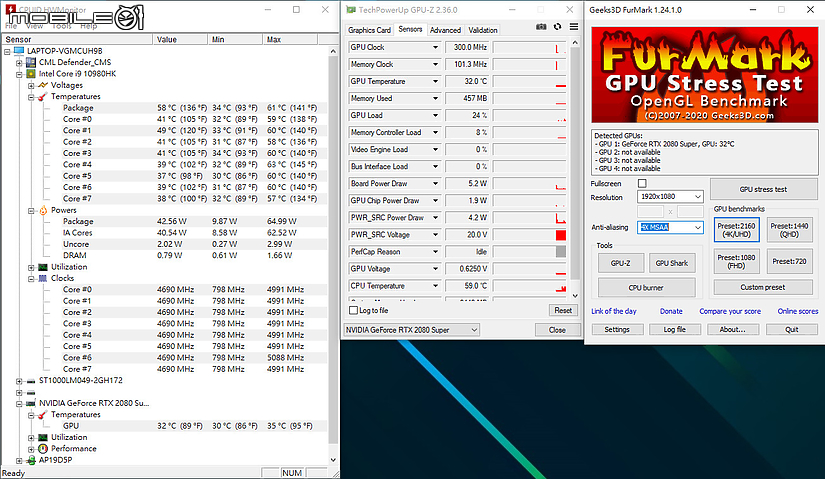Open the Validation tab
825x479 pixels.
[x=482, y=30]
